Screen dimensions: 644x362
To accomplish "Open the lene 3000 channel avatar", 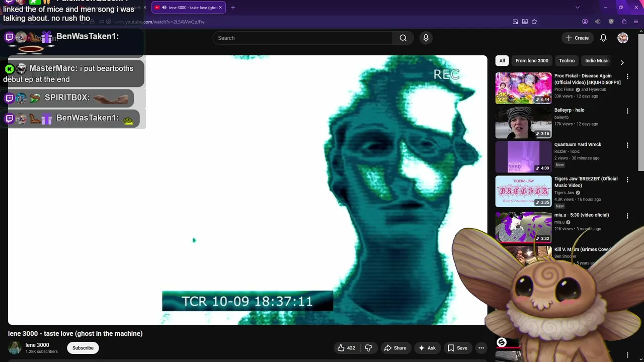I will pyautogui.click(x=15, y=347).
